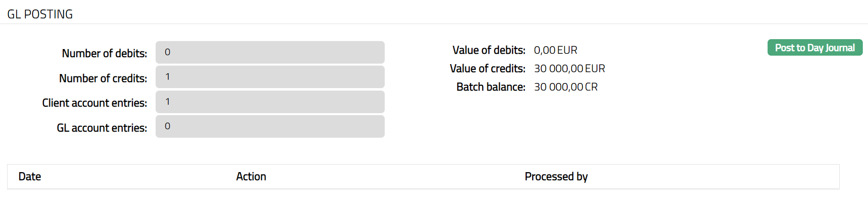
Task: Click the Value of debits label
Action: [x=488, y=50]
